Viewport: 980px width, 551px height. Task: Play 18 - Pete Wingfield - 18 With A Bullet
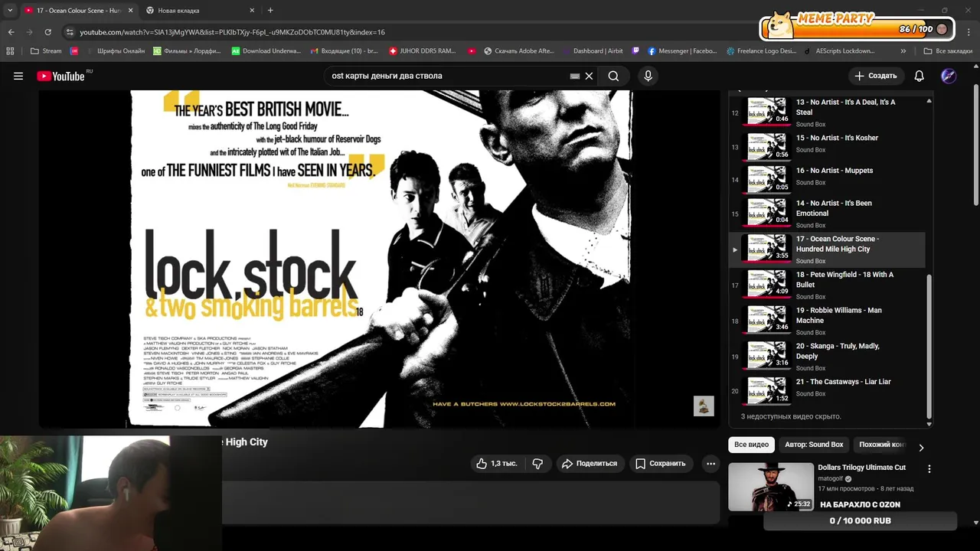pos(827,285)
